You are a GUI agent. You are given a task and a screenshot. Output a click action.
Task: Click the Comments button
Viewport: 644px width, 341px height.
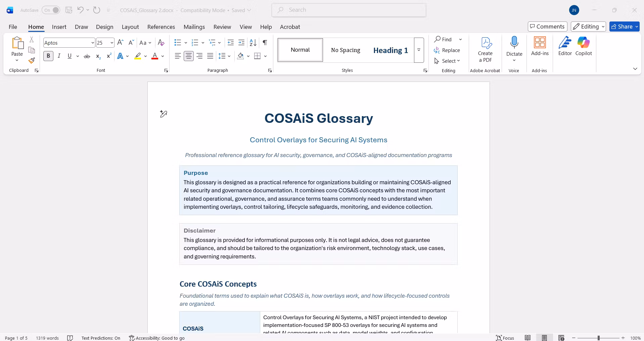point(547,27)
